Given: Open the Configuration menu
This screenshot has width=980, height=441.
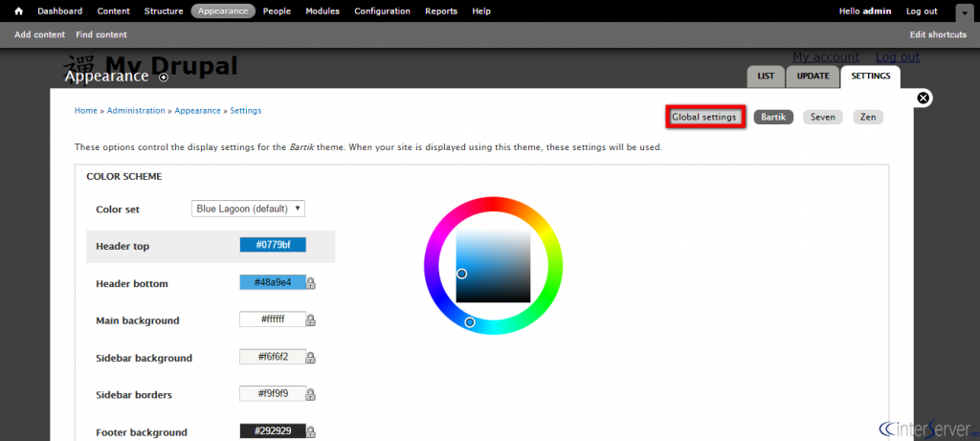Looking at the screenshot, I should click(383, 11).
